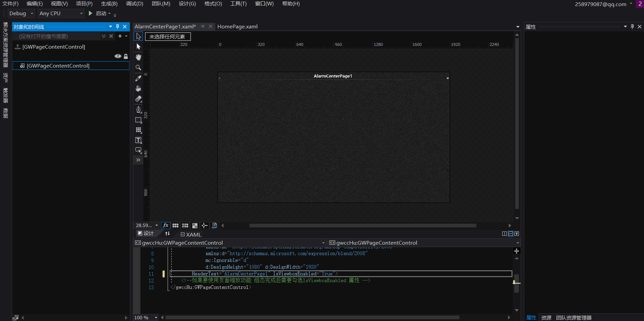
Task: Toggle visibility eye in objects panel
Action: 118,56
